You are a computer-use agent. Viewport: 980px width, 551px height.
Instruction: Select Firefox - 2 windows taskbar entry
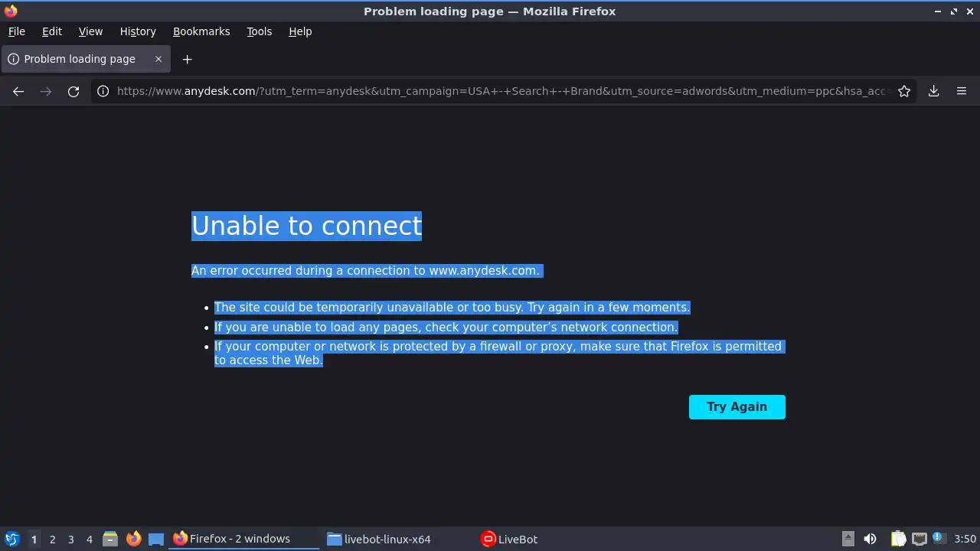tap(243, 540)
